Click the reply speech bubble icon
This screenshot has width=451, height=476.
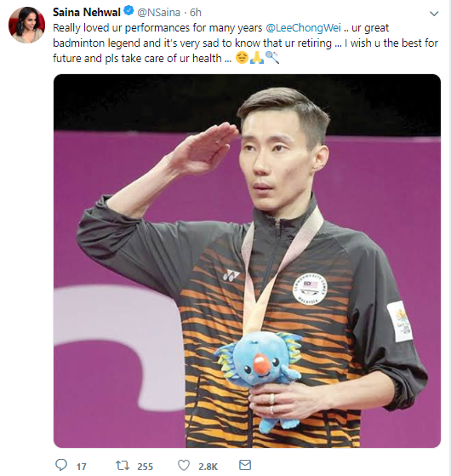pyautogui.click(x=61, y=465)
